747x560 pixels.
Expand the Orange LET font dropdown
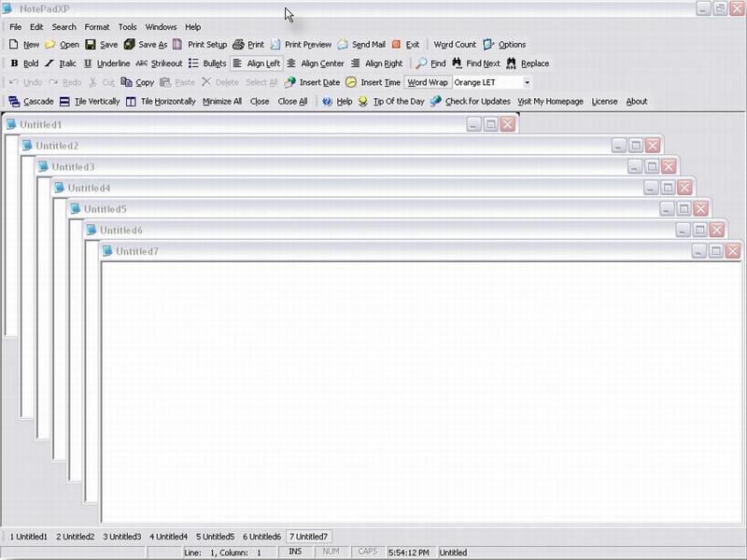tap(527, 82)
